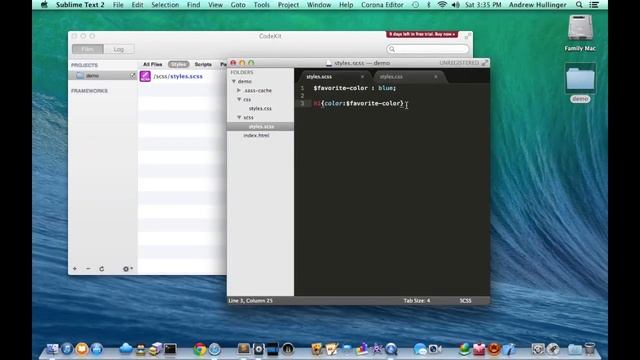This screenshot has width=640, height=360.
Task: Click line number 2 in the gutter
Action: (x=302, y=96)
